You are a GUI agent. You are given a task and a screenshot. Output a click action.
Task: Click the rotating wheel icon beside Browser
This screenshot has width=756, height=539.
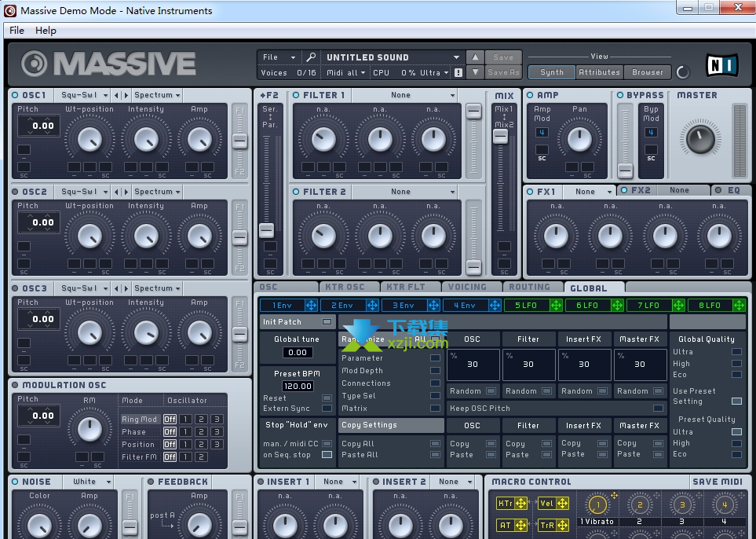(683, 72)
